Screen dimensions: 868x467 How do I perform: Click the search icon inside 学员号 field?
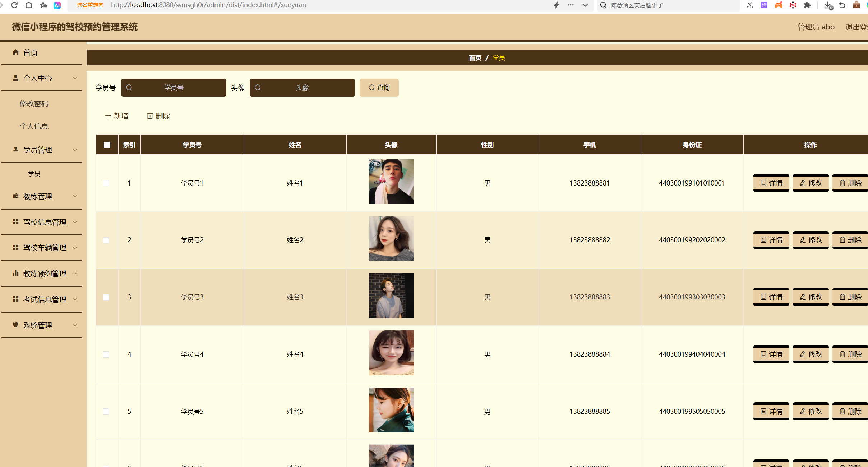[129, 87]
